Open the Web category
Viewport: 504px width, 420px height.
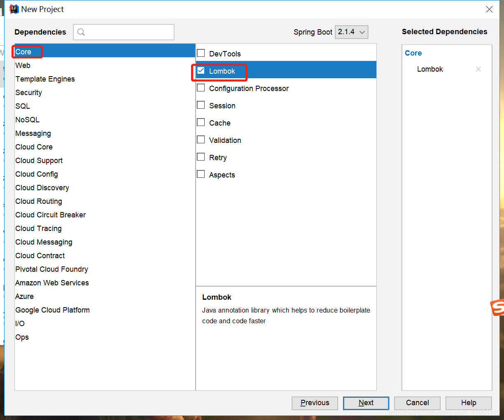click(105, 65)
